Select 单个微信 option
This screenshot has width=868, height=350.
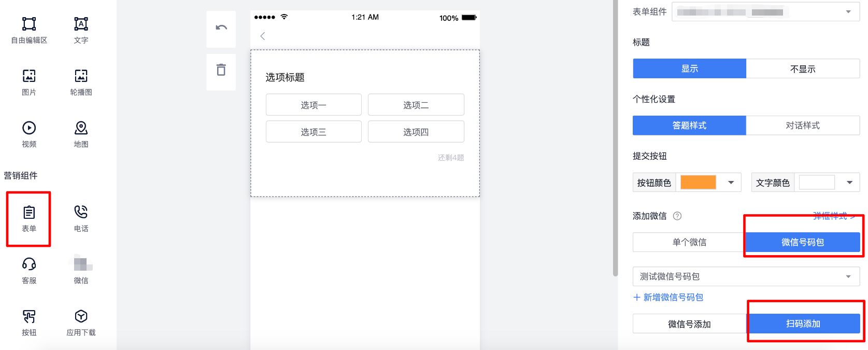[x=689, y=242]
